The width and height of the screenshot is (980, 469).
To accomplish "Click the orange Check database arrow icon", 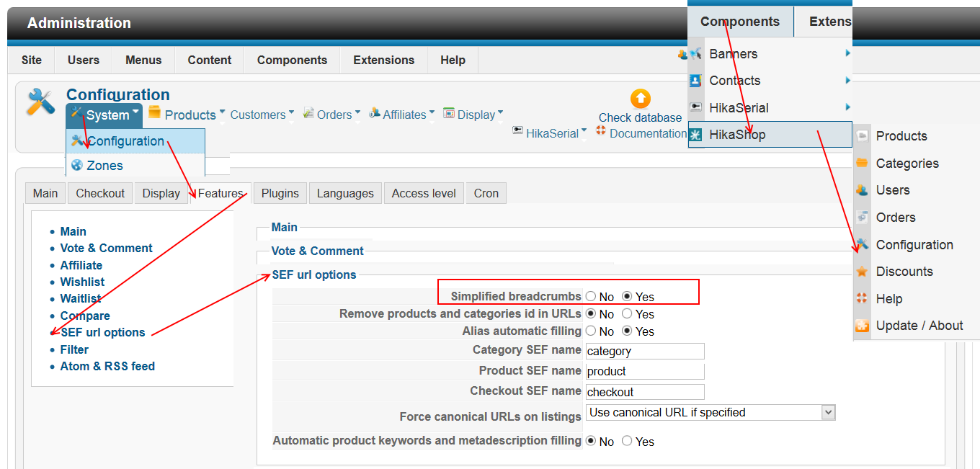I will 640,99.
